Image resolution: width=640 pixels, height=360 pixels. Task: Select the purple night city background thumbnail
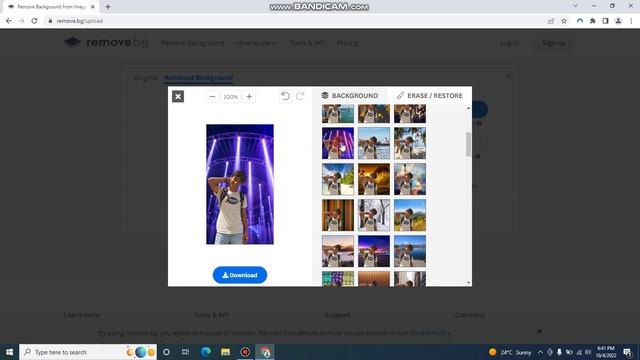374,251
